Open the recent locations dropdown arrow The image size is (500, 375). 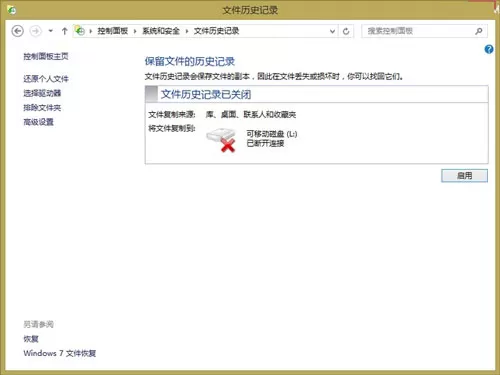tap(51, 31)
